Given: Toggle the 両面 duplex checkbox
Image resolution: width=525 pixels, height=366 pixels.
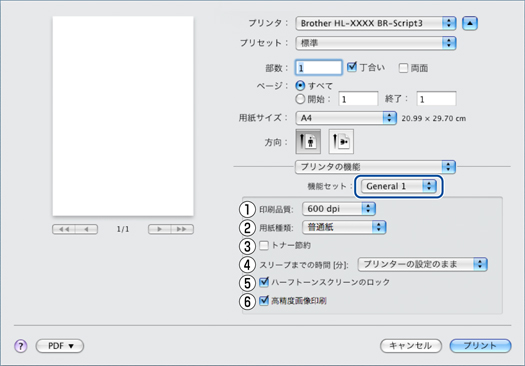Looking at the screenshot, I should coord(403,68).
